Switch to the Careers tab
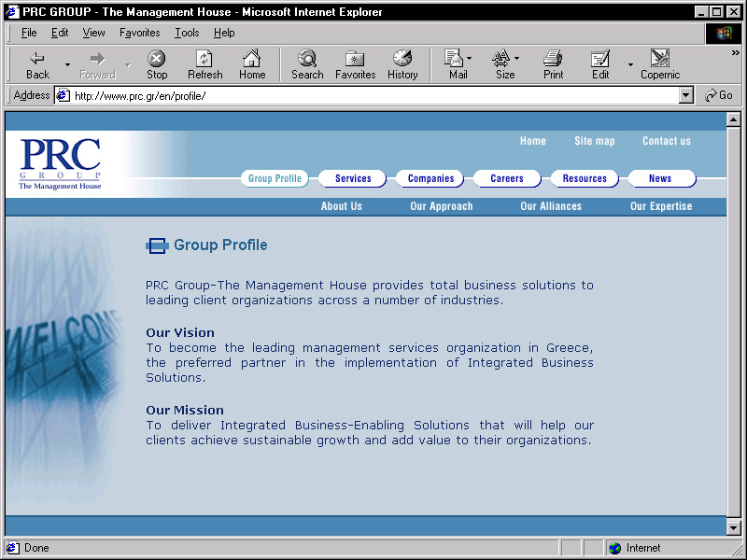The image size is (747, 560). pos(507,178)
